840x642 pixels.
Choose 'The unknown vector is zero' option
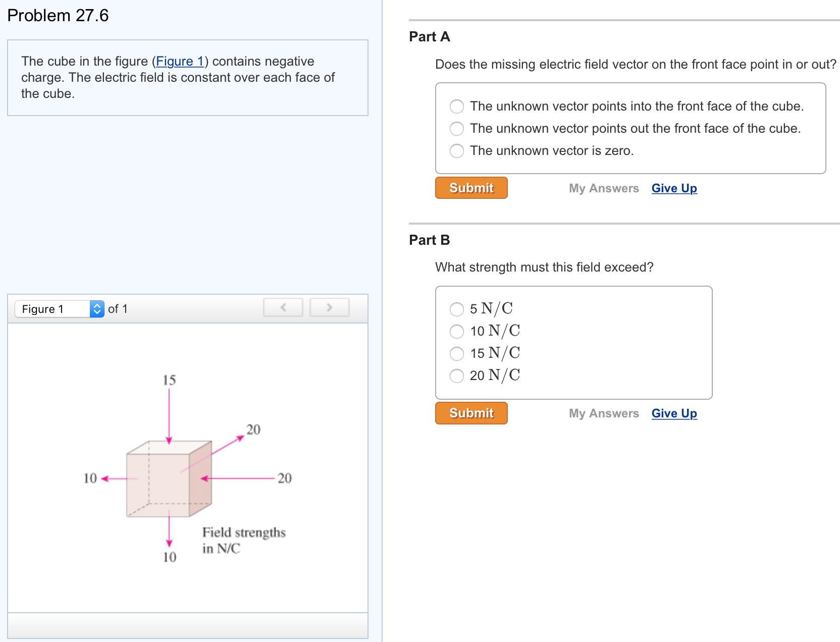click(456, 150)
